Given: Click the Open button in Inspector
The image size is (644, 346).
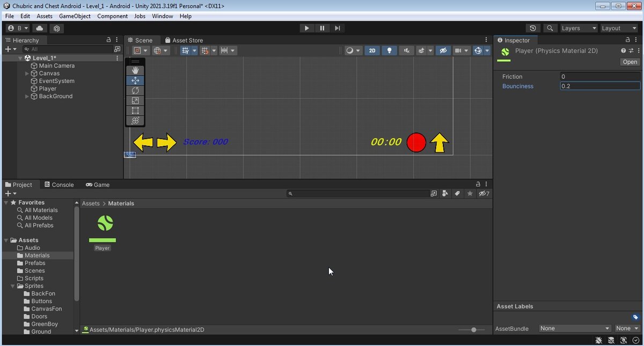Looking at the screenshot, I should pyautogui.click(x=630, y=62).
